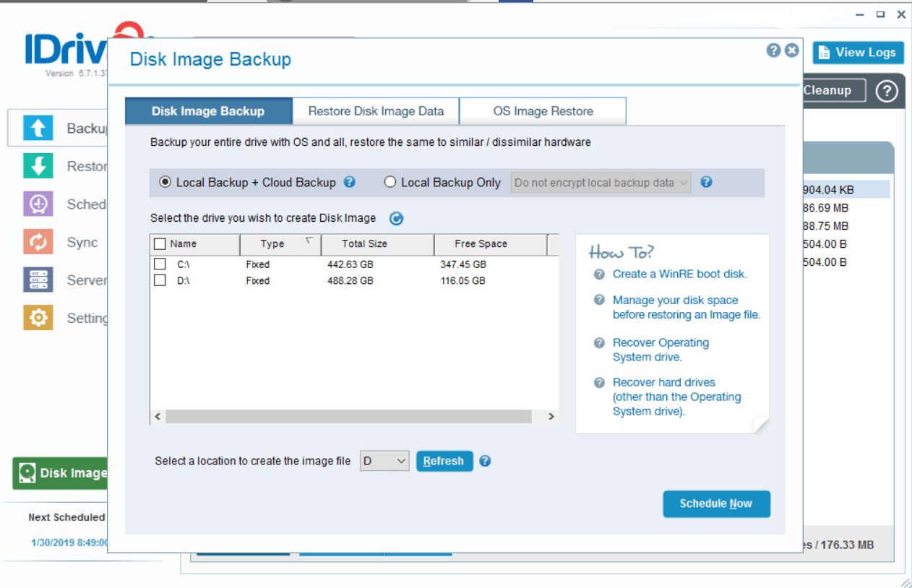Open Recover hard drives link
The height and width of the screenshot is (588, 912).
tap(676, 397)
